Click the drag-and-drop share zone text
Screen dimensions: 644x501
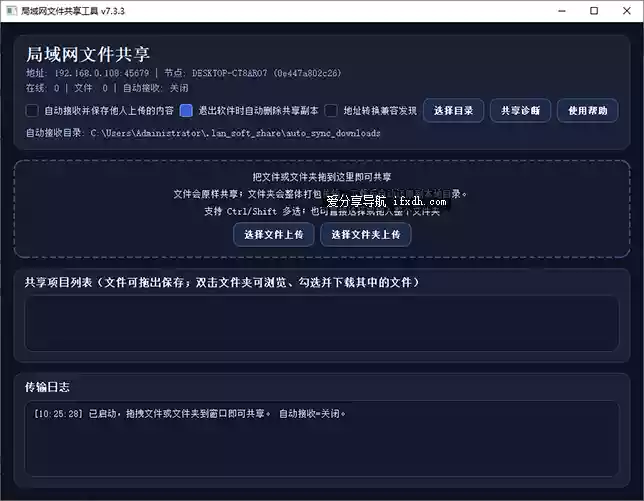point(322,177)
